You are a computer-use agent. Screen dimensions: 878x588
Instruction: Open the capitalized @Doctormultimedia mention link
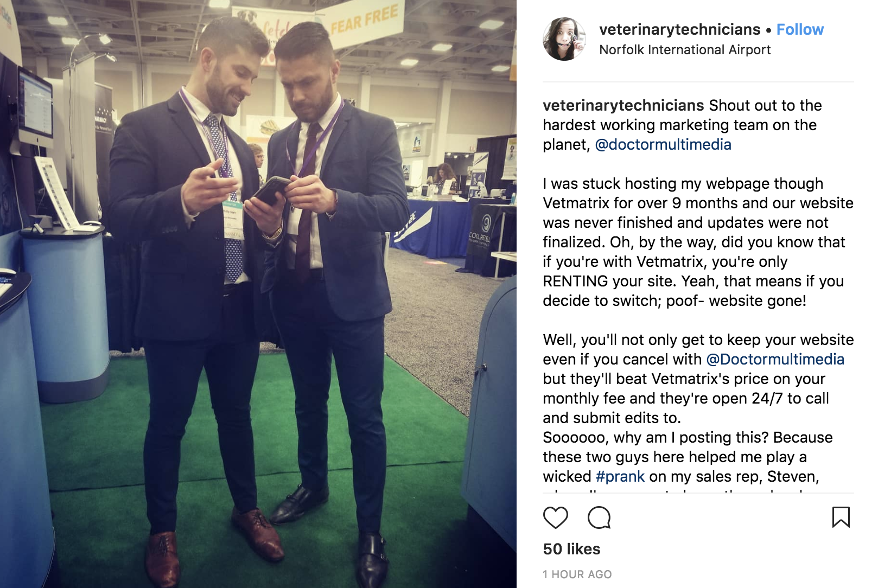775,359
